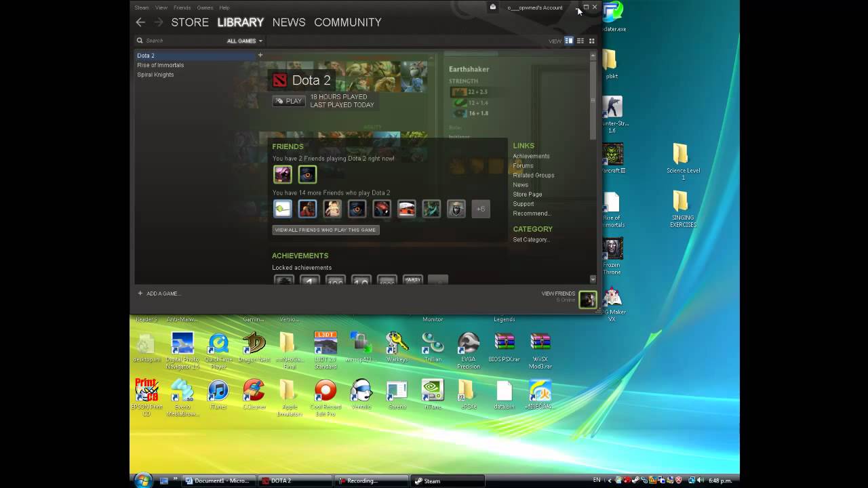Click ADD A GAME...
The image size is (868, 488).
159,293
